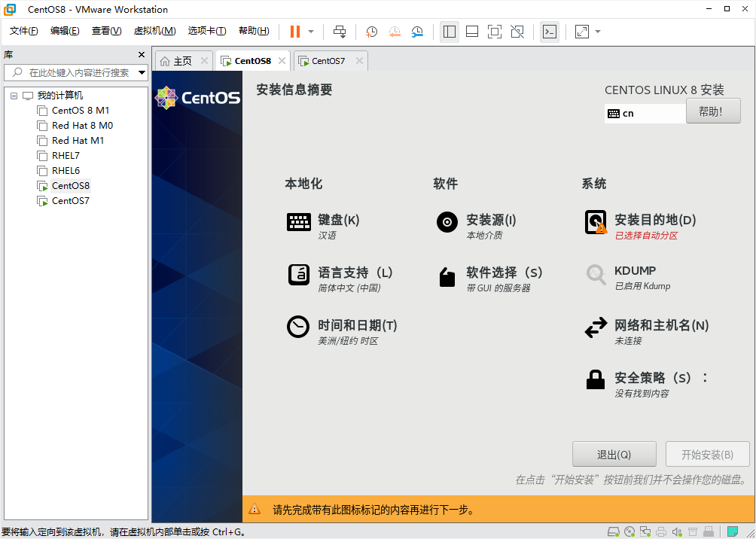Open the 虚拟机(M) menu
The width and height of the screenshot is (756, 539).
154,31
